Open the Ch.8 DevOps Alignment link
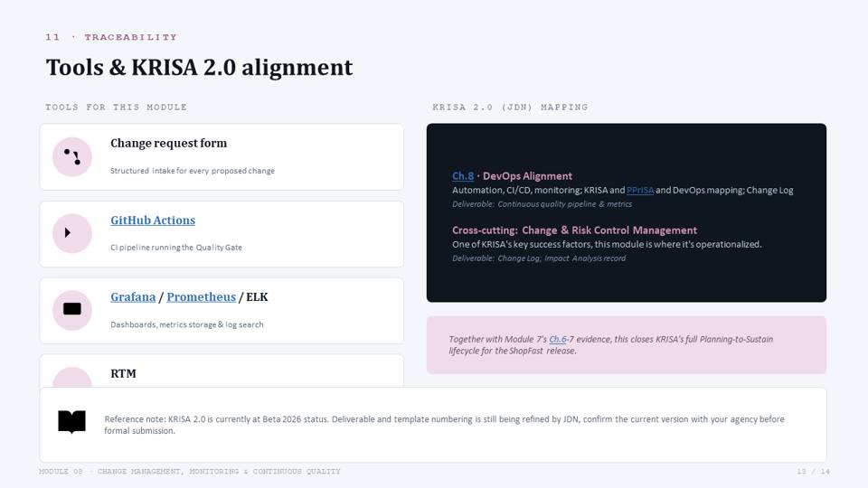Viewport: 868px width, 488px height. click(x=463, y=176)
